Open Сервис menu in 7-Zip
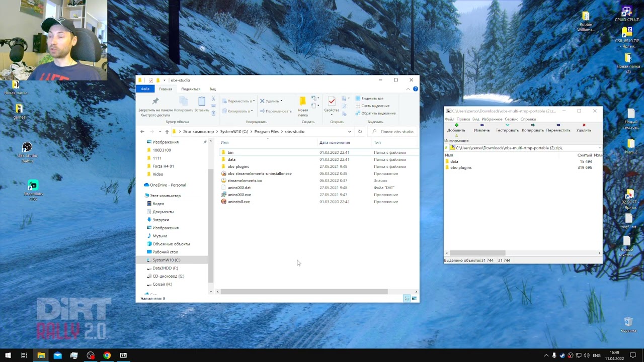Image resolution: width=644 pixels, height=362 pixels. coord(511,119)
